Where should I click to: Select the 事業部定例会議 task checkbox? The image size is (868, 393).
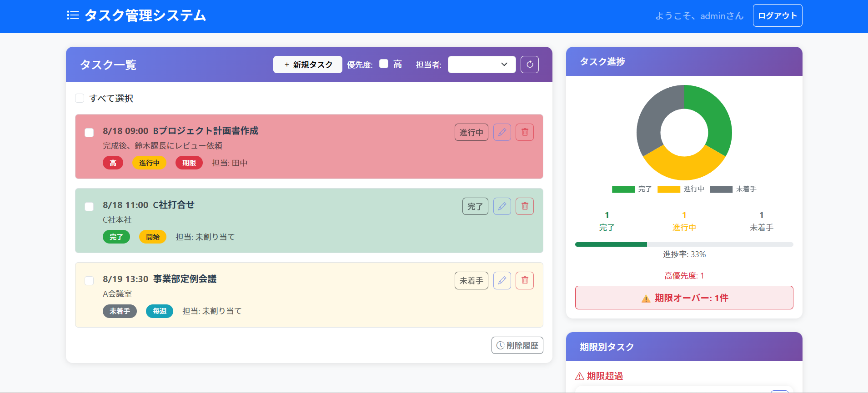89,281
